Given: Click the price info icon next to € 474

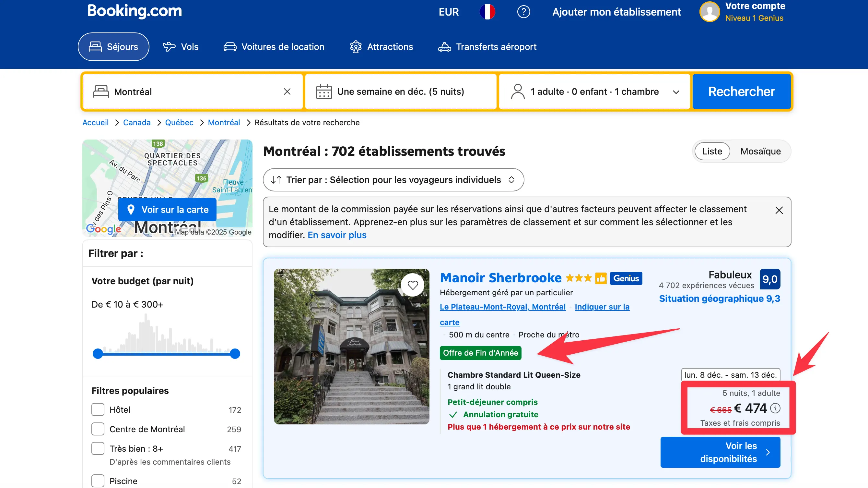Looking at the screenshot, I should pos(775,408).
